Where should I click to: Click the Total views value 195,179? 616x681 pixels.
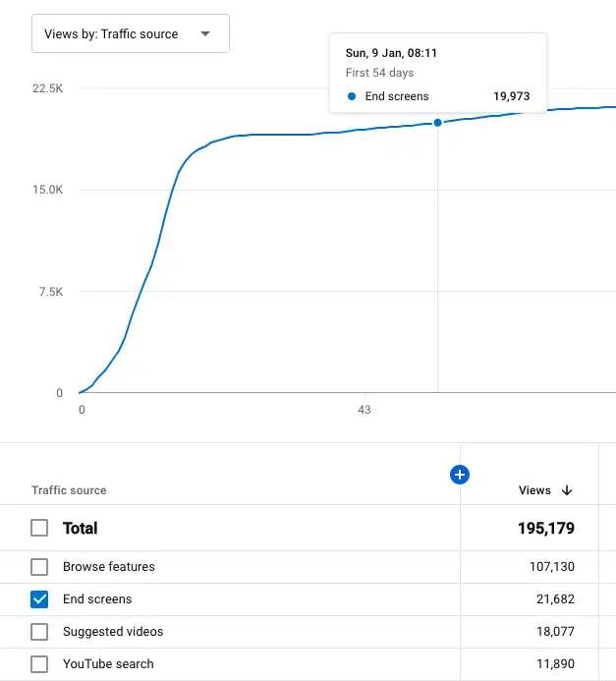coord(545,528)
